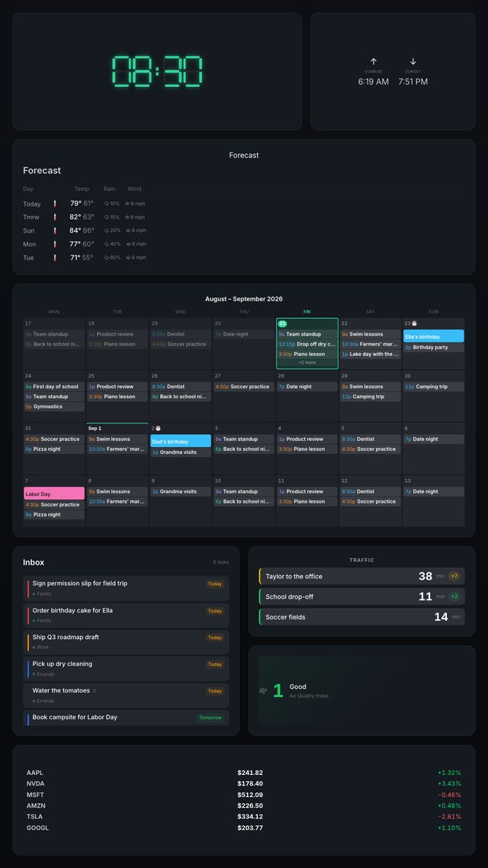Click the +7 delay badge

click(x=454, y=577)
